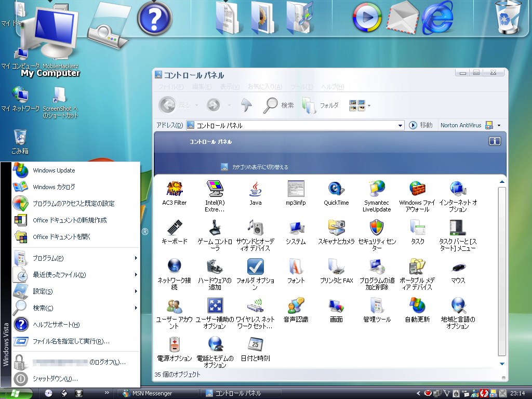Open 地域と言語のオプション icon
This screenshot has height=399, width=532.
tap(458, 305)
